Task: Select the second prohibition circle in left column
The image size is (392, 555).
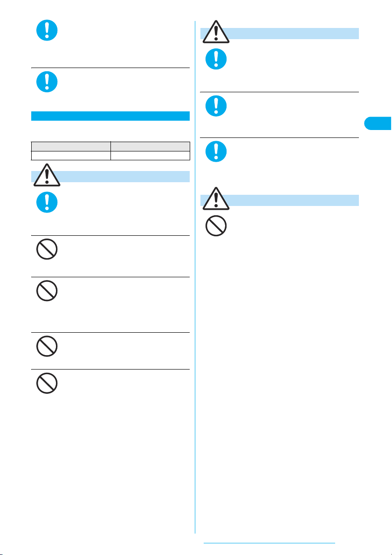Action: (x=47, y=291)
